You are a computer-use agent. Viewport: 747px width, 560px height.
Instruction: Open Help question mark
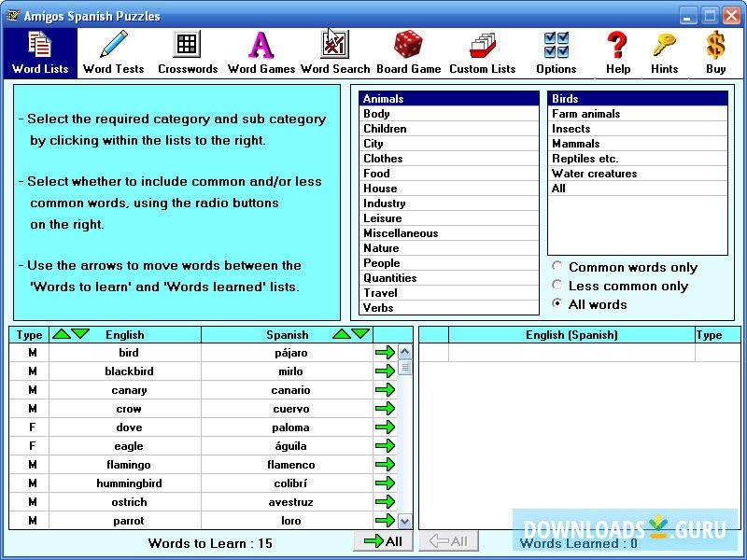pos(618,53)
